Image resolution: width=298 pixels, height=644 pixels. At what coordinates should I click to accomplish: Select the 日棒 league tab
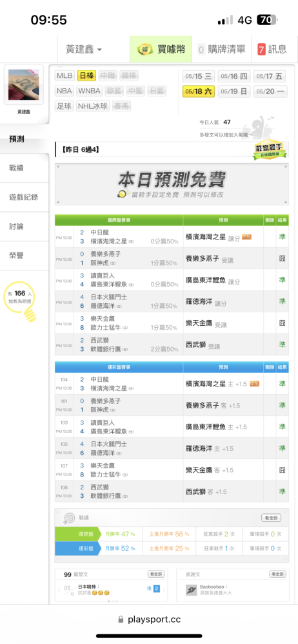[x=87, y=75]
